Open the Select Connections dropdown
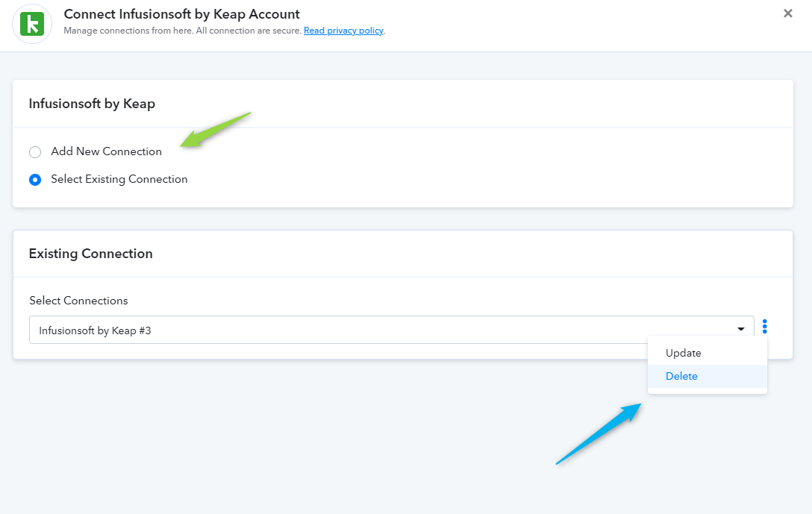 point(392,330)
